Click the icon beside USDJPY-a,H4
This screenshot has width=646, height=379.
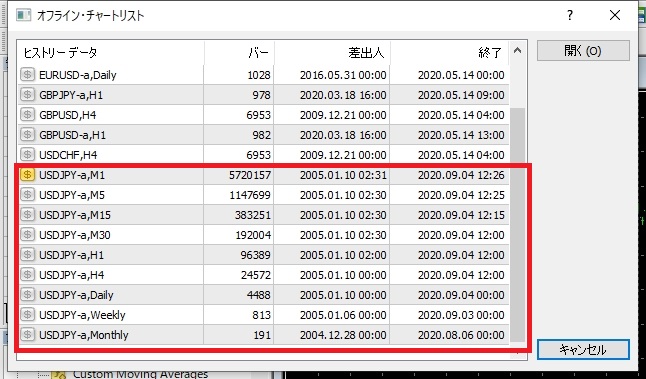pyautogui.click(x=27, y=275)
